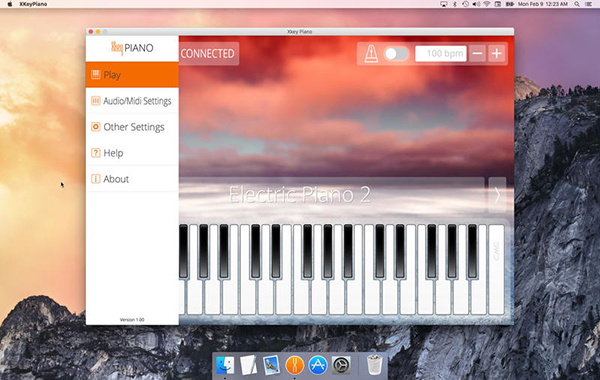The width and height of the screenshot is (600, 380).
Task: Click the 100 bpm tempo field
Action: 441,54
